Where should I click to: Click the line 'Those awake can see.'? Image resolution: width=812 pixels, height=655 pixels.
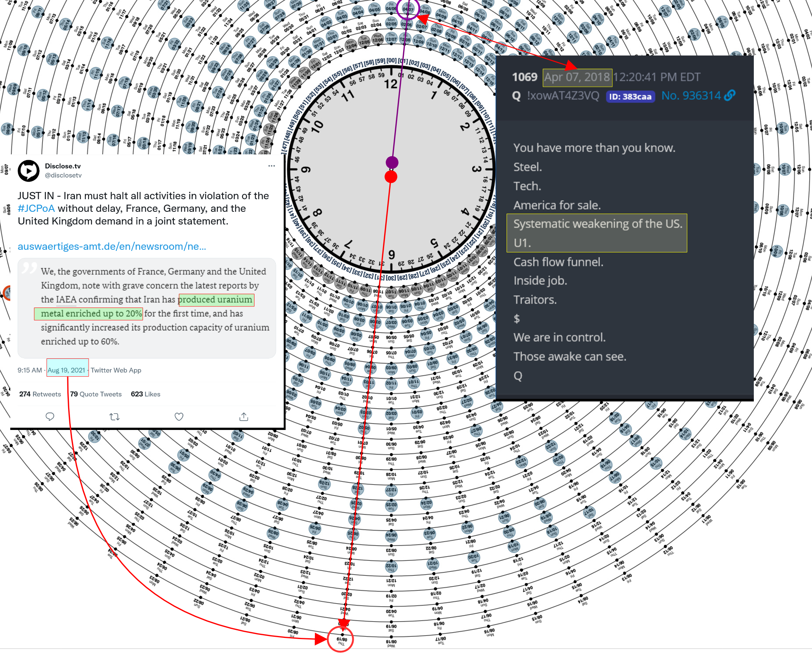(x=570, y=357)
